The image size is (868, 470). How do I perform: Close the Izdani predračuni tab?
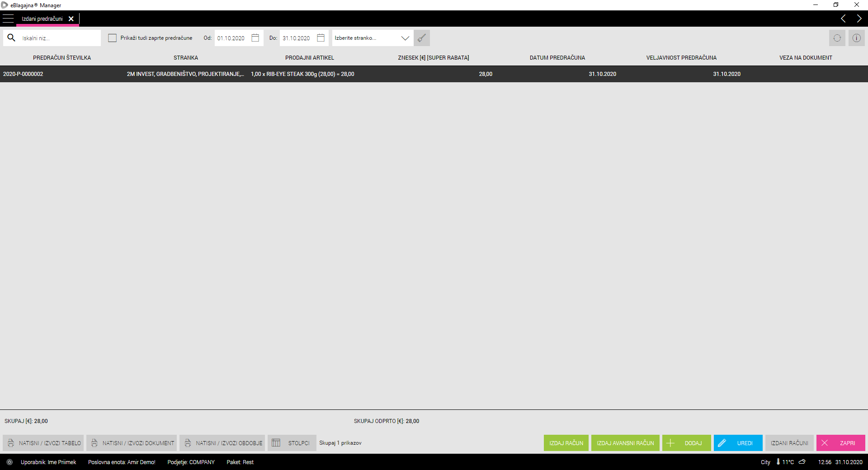[71, 19]
